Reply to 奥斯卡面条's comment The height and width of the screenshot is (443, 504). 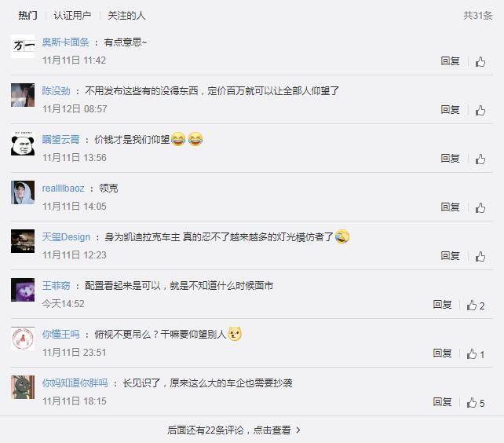pos(450,60)
